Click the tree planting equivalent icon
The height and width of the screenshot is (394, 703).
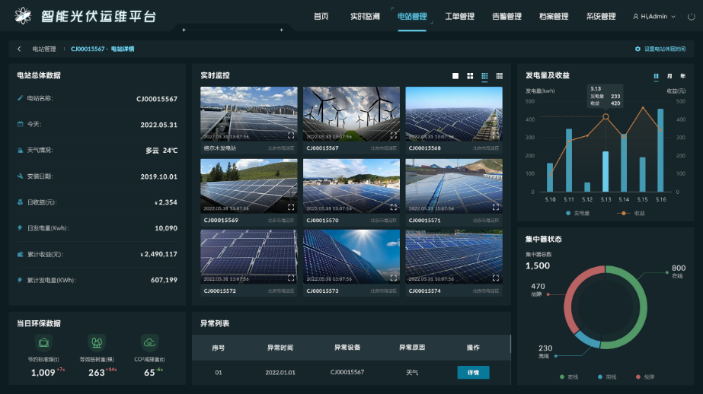[97, 342]
